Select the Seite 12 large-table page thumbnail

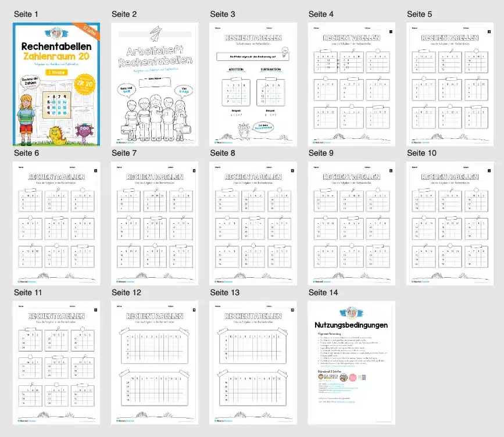pyautogui.click(x=155, y=363)
